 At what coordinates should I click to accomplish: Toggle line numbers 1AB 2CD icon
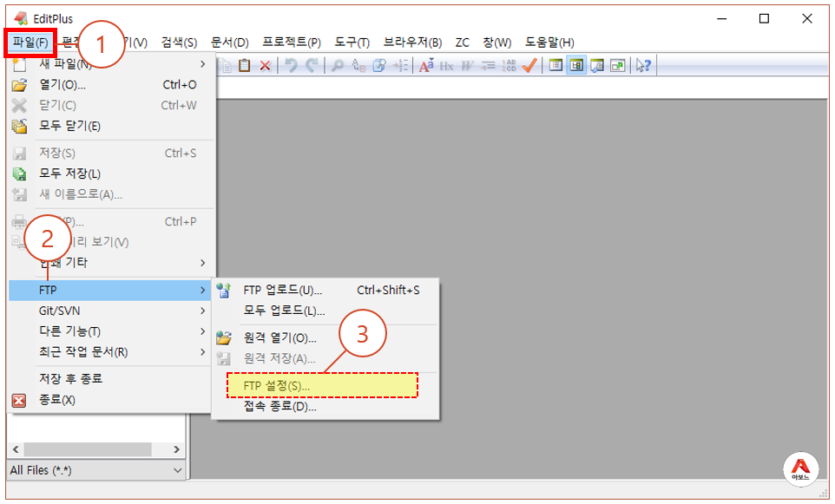point(509,65)
